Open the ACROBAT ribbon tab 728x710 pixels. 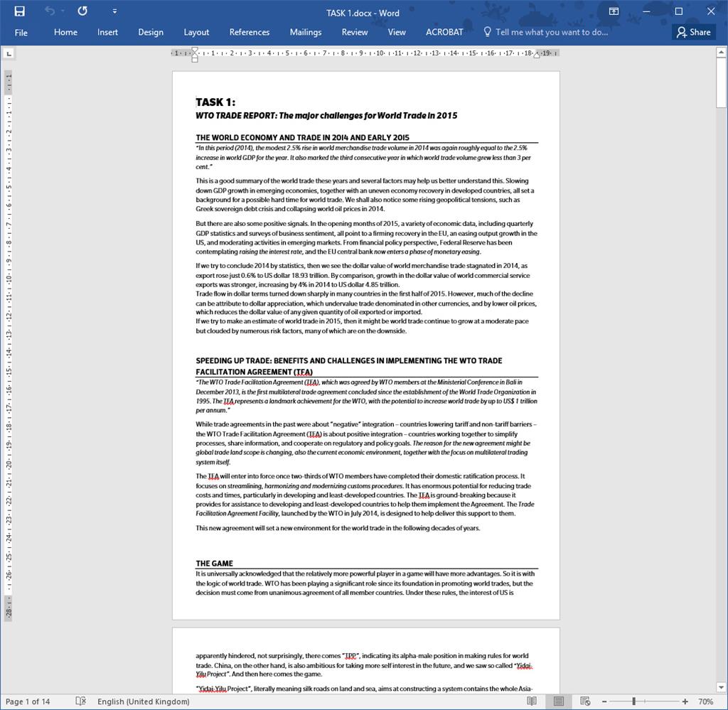click(444, 33)
